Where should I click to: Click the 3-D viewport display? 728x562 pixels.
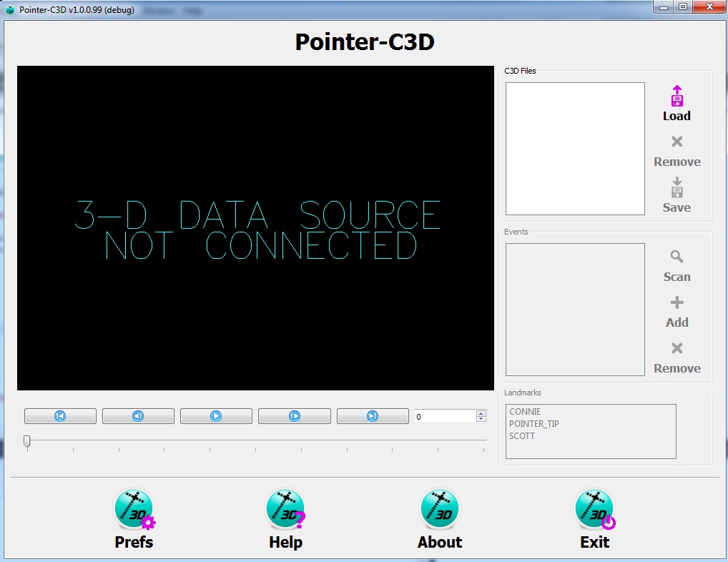pos(255,228)
